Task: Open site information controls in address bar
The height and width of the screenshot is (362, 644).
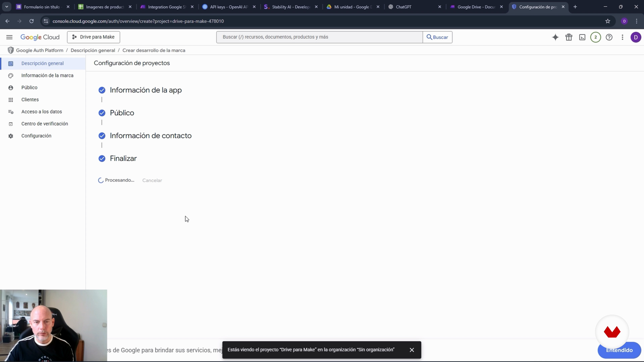Action: coord(46,21)
